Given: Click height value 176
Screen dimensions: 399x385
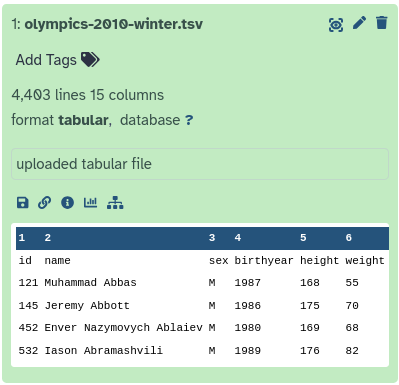Looking at the screenshot, I should pos(310,350).
